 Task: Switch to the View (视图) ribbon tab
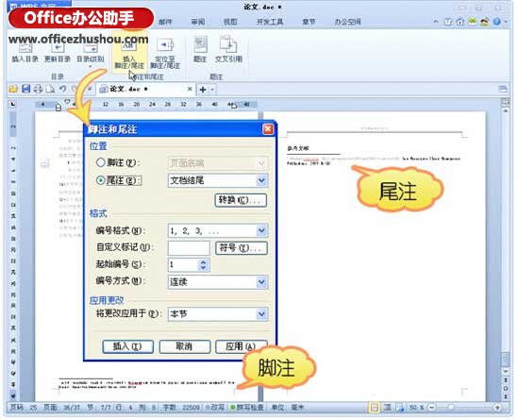click(x=230, y=22)
